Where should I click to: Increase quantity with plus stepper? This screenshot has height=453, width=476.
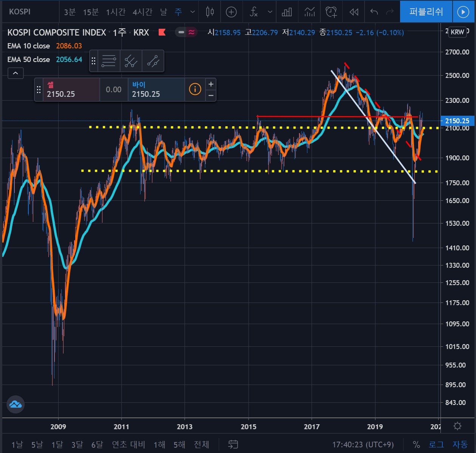tap(211, 84)
